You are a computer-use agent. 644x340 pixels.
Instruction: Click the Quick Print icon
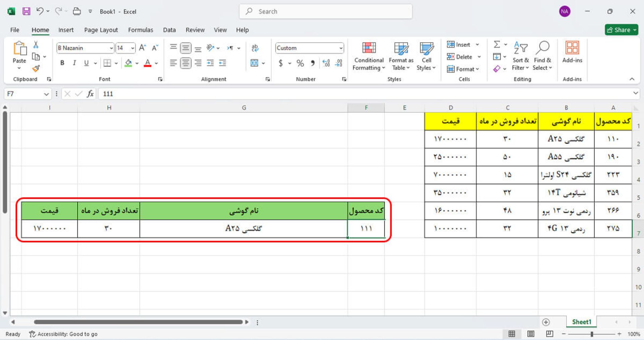click(77, 11)
